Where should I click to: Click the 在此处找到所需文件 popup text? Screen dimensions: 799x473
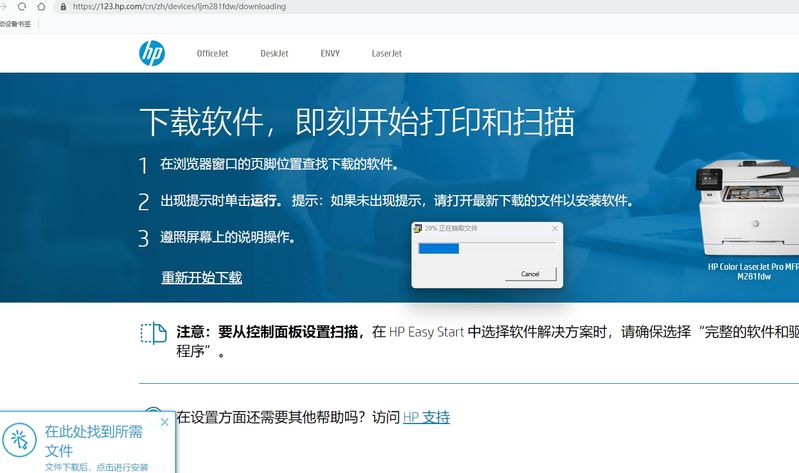tap(93, 438)
